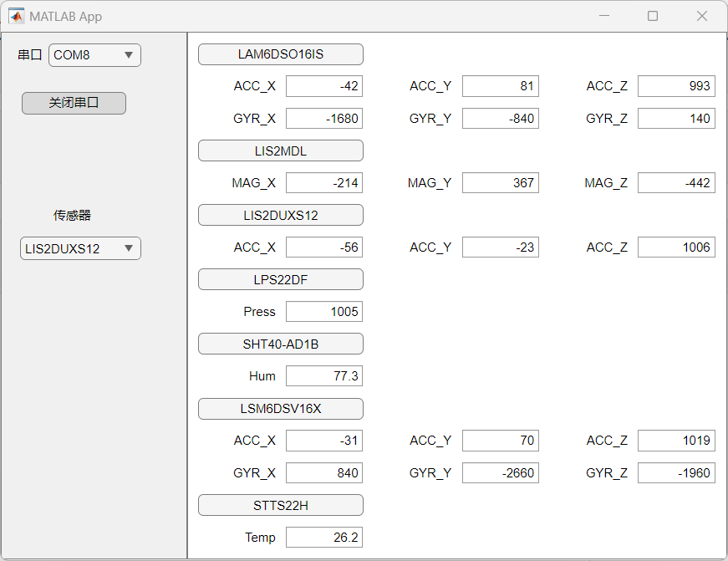This screenshot has height=561, width=728.
Task: Select GYR_X field showing -1680
Action: (x=324, y=119)
